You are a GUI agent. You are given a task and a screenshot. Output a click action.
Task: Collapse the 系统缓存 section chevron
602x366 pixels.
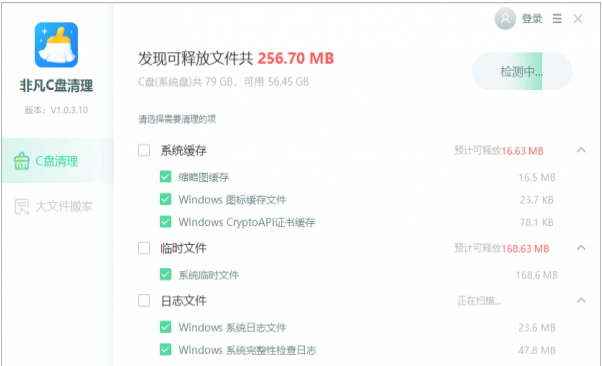point(581,150)
